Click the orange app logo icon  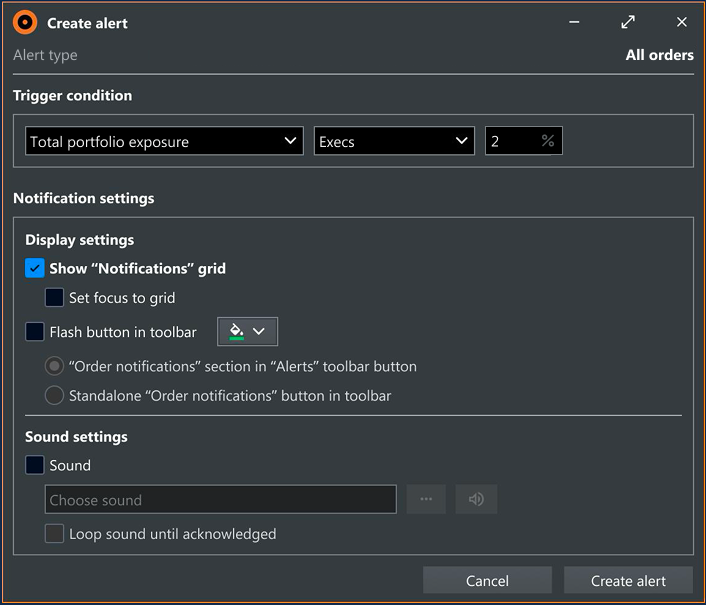coord(25,23)
